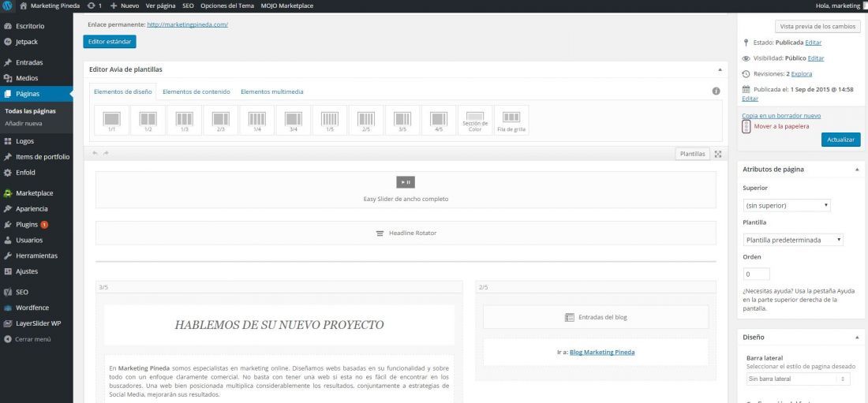
Task: Open Herramientas menu
Action: click(x=36, y=256)
